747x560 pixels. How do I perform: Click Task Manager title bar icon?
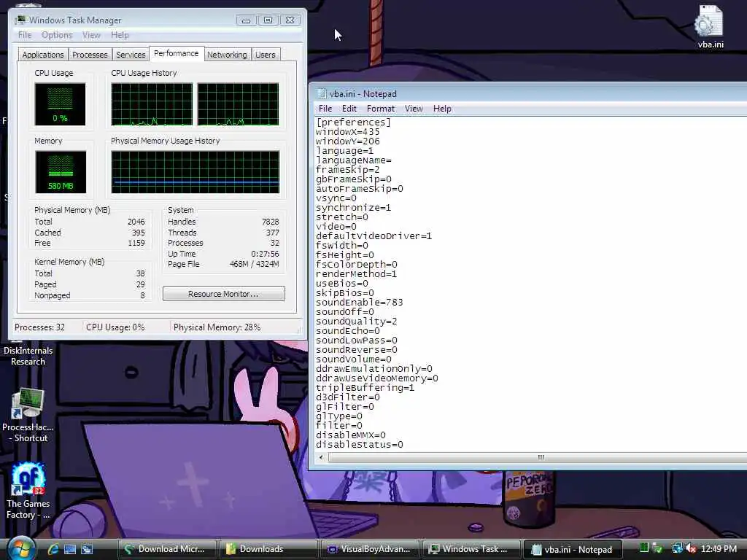pyautogui.click(x=20, y=20)
